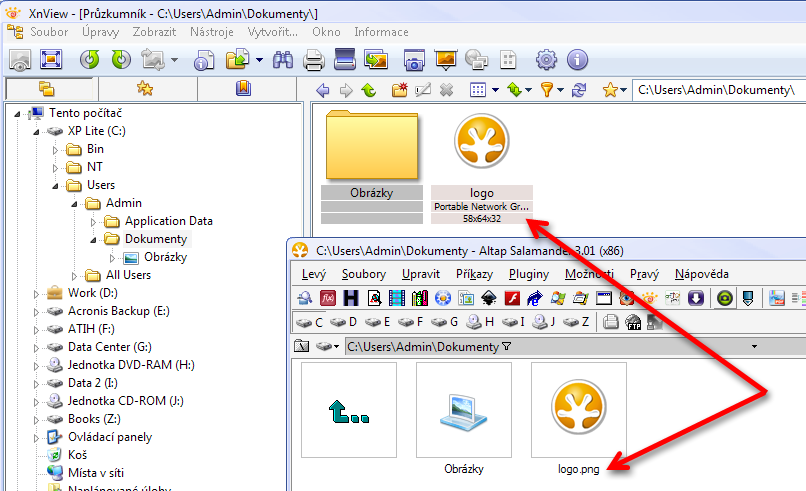Click the rotate clockwise icon in XnView
Image resolution: width=806 pixels, height=491 pixels.
click(121, 60)
